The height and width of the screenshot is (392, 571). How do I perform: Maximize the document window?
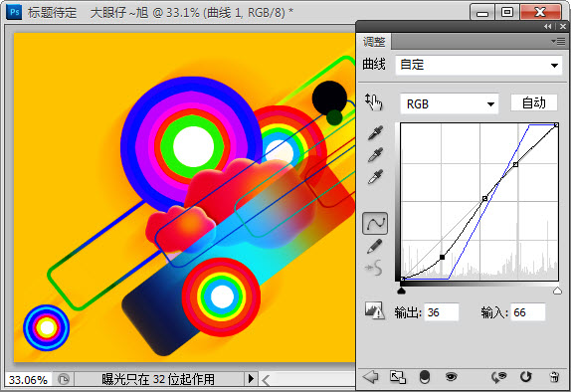pyautogui.click(x=507, y=12)
